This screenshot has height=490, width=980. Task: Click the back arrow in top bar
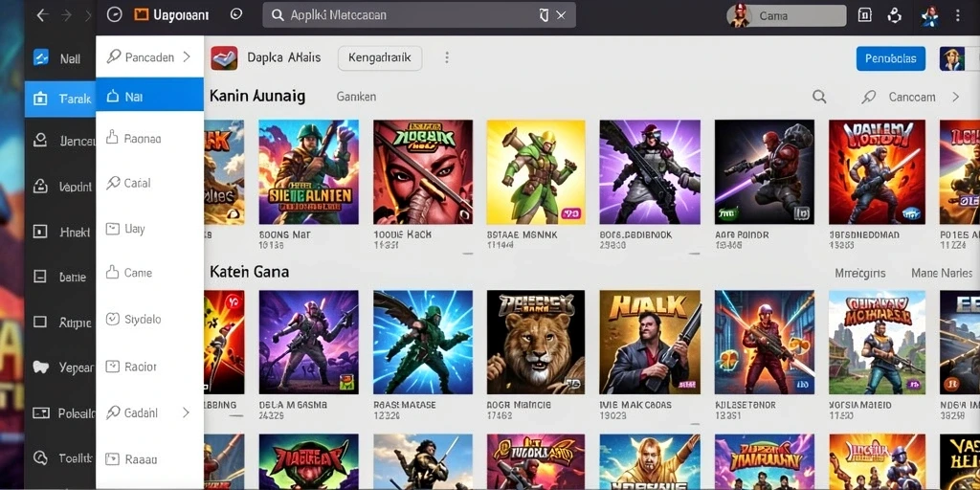point(42,15)
